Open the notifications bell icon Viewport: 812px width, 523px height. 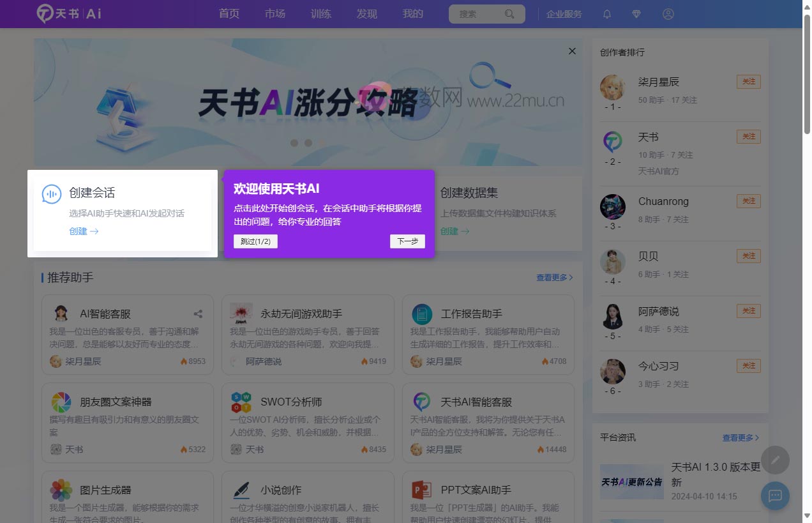[x=606, y=13]
